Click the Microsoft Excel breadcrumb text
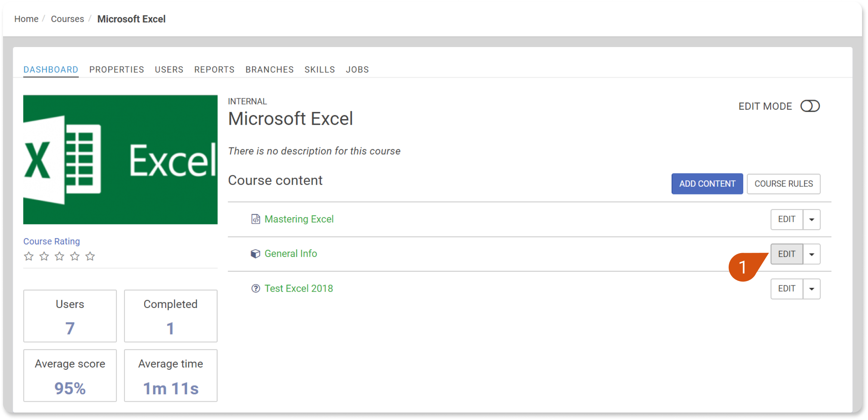868x420 pixels. point(131,19)
